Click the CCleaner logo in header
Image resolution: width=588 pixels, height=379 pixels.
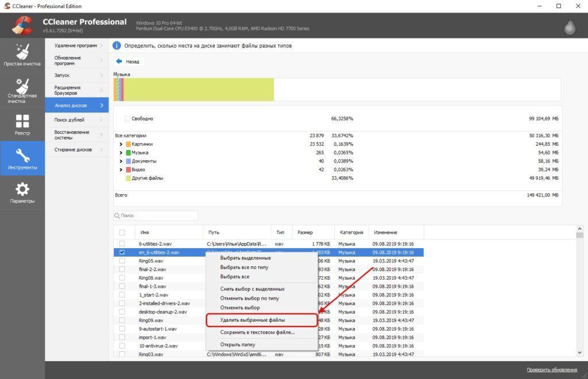tap(22, 25)
